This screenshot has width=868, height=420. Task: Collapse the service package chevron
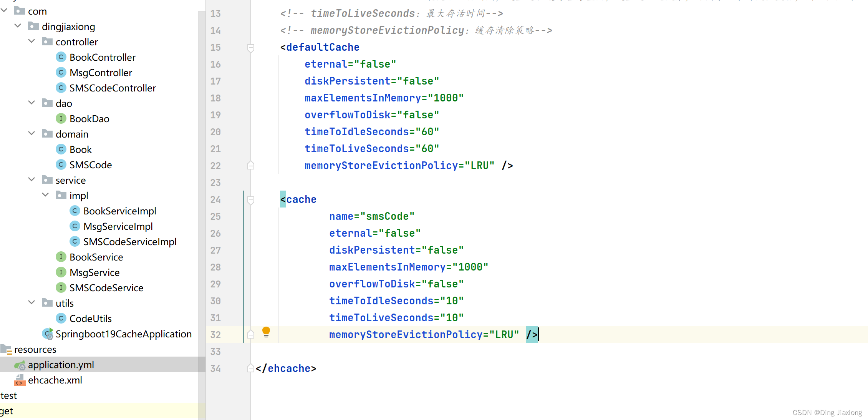tap(31, 179)
